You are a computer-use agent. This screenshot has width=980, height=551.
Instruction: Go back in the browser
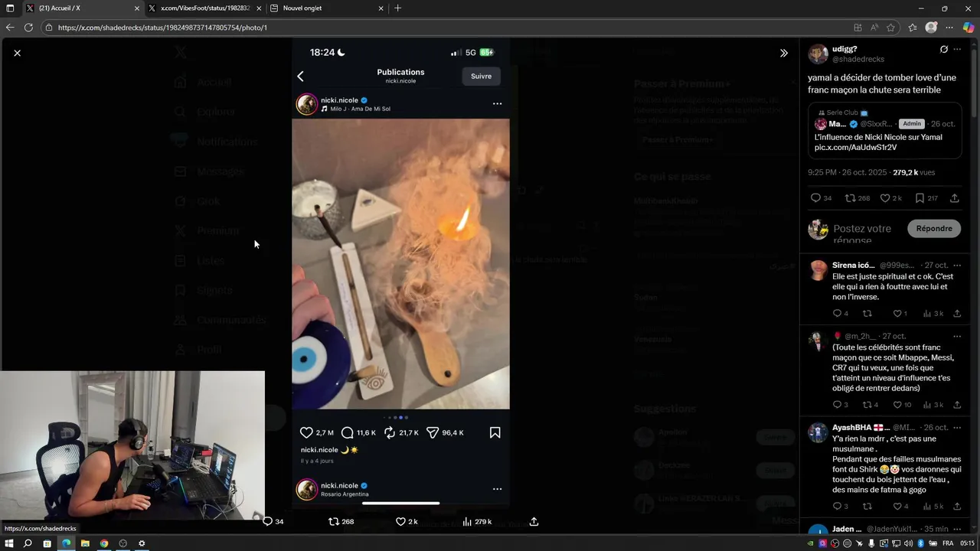(10, 28)
